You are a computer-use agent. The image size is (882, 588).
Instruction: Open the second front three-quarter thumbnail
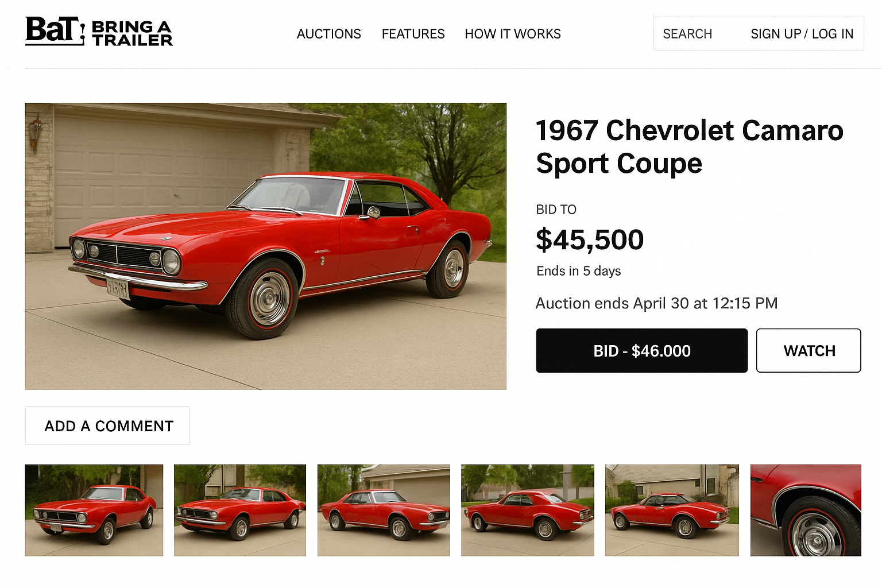pyautogui.click(x=239, y=510)
